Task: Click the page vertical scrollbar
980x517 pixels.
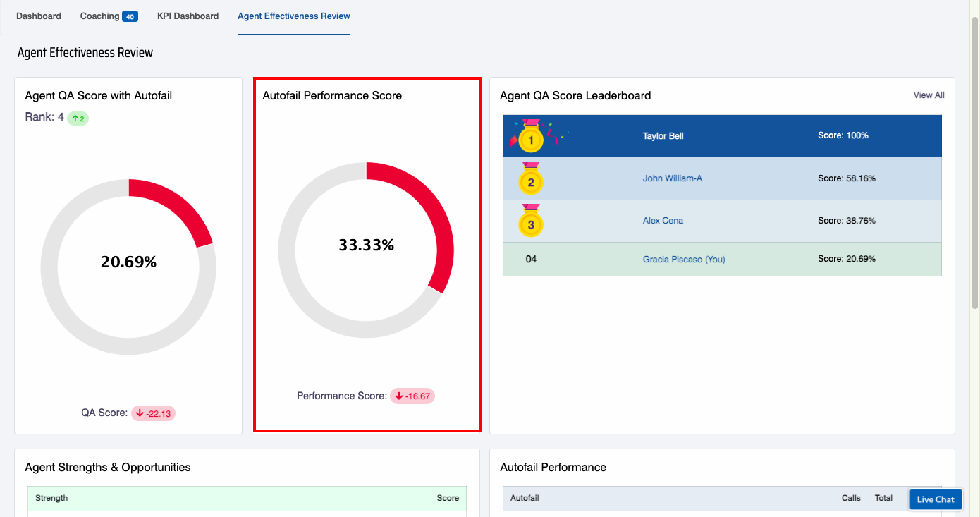Action: pos(974,162)
